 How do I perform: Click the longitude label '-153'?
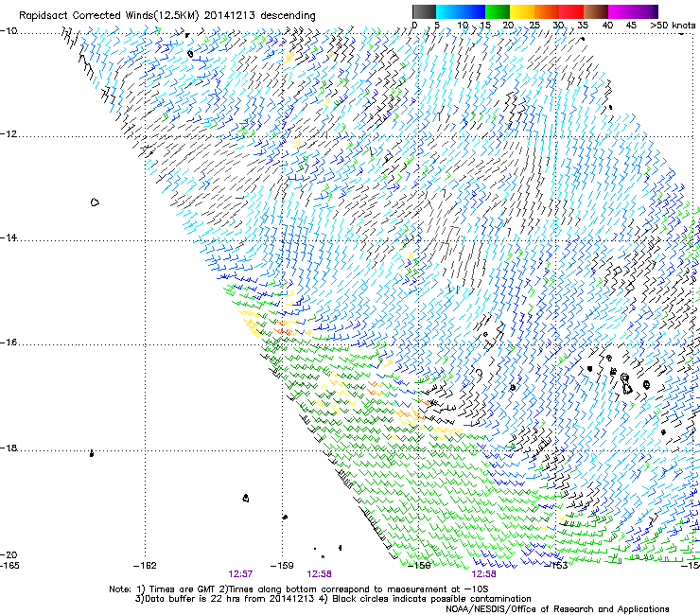556,566
